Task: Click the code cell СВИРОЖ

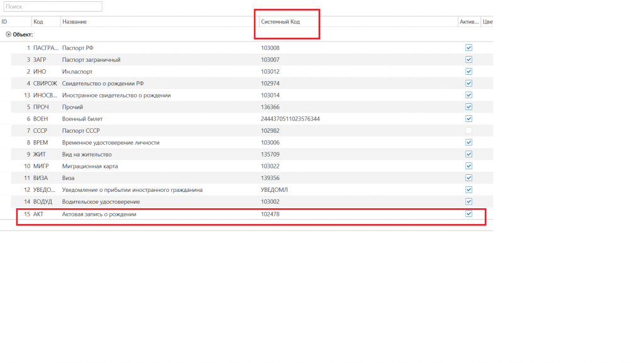Action: point(45,84)
